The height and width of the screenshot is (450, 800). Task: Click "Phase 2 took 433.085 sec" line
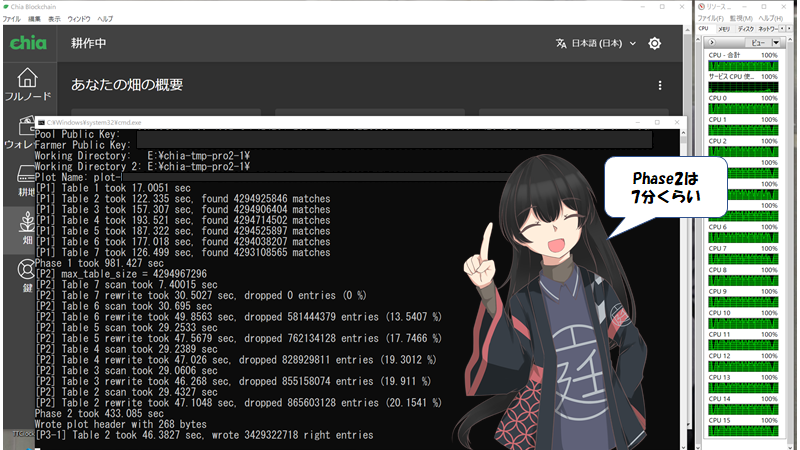pyautogui.click(x=99, y=414)
